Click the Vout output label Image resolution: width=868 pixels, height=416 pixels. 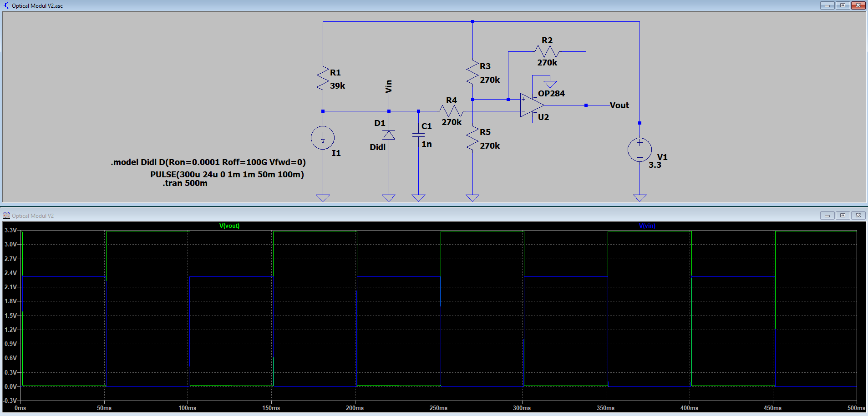[x=619, y=105]
